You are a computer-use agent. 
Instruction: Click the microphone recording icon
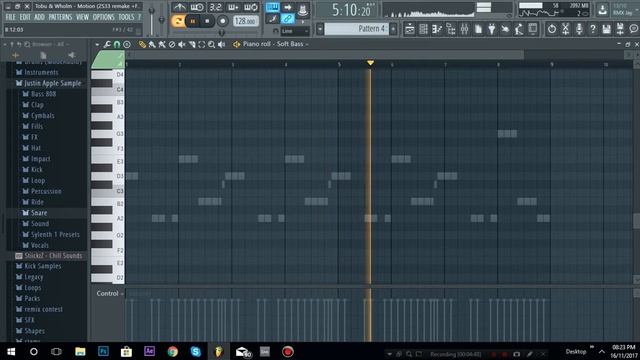[x=579, y=29]
